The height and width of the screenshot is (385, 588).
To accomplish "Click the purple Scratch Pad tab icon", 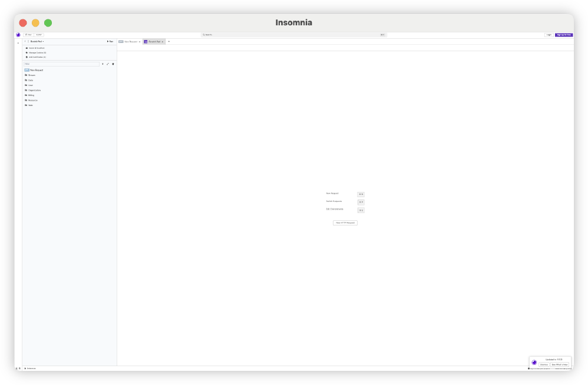I will point(146,42).
